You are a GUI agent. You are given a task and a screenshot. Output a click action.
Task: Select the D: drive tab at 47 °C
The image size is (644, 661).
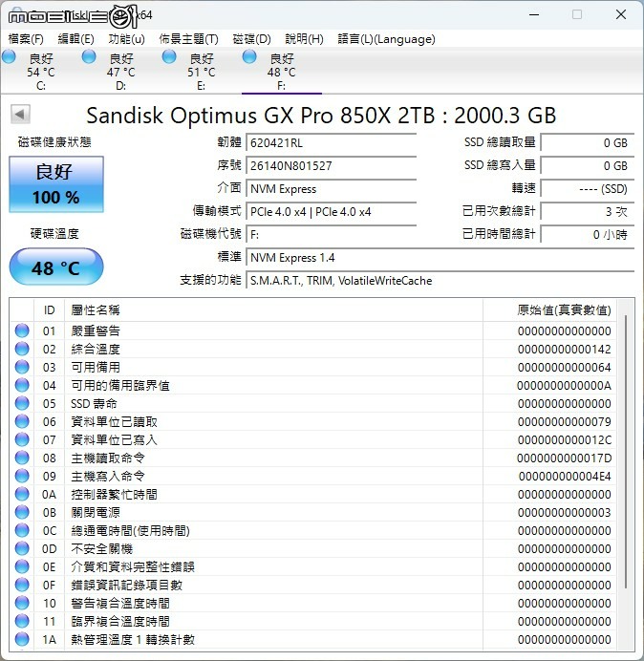(x=120, y=72)
